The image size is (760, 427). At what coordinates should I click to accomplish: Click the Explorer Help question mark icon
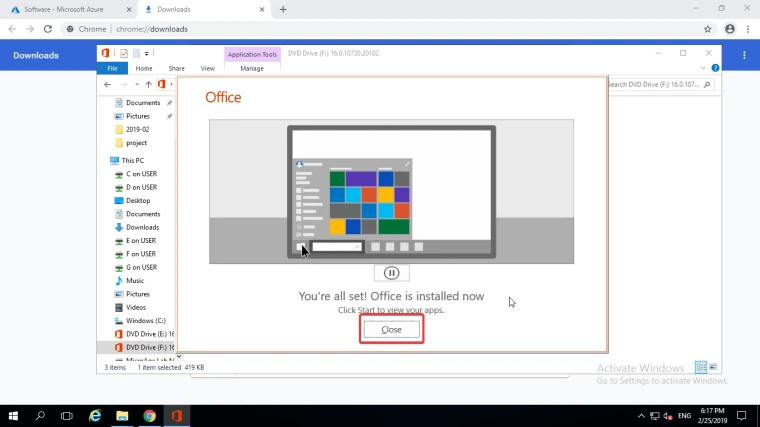[715, 68]
